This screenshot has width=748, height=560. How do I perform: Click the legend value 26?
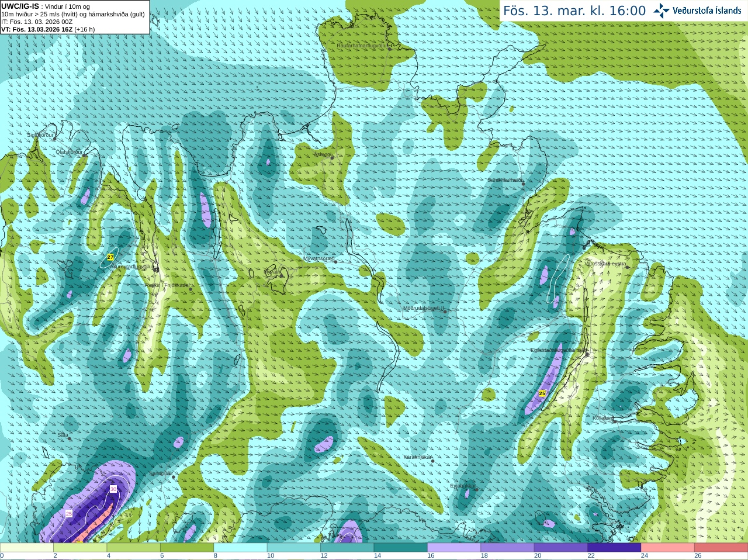tap(698, 556)
